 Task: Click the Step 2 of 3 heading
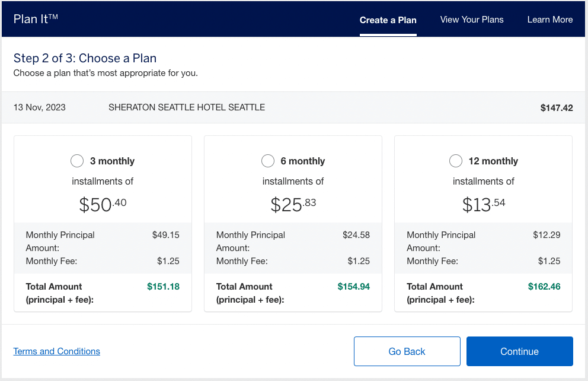(85, 58)
